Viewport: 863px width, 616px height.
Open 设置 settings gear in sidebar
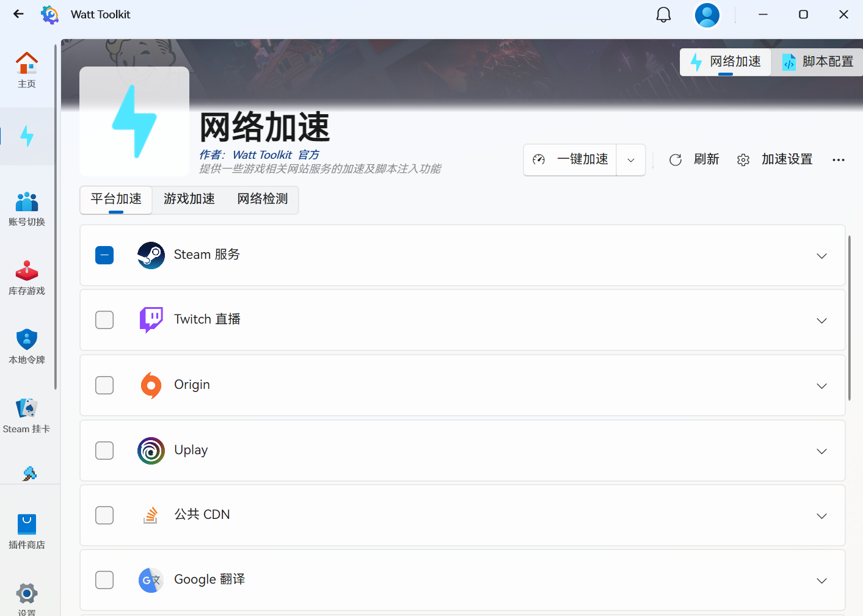pyautogui.click(x=27, y=598)
